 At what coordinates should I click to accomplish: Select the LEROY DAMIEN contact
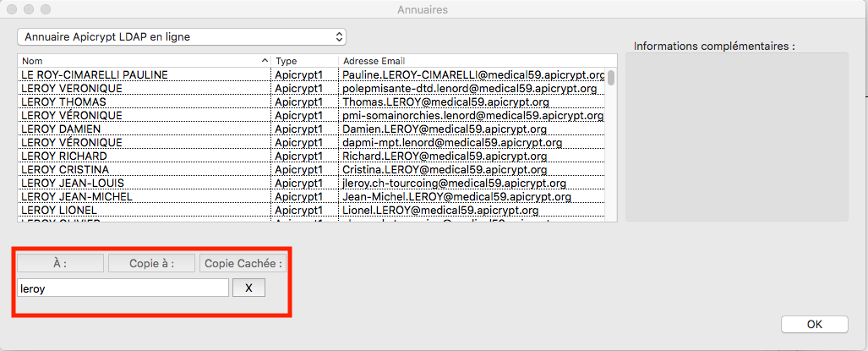click(x=61, y=129)
